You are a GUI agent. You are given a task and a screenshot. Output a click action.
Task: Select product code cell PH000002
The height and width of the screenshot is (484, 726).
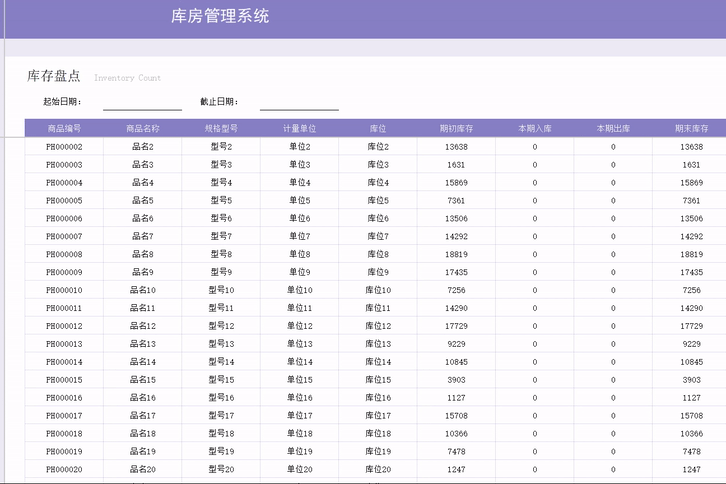click(64, 147)
